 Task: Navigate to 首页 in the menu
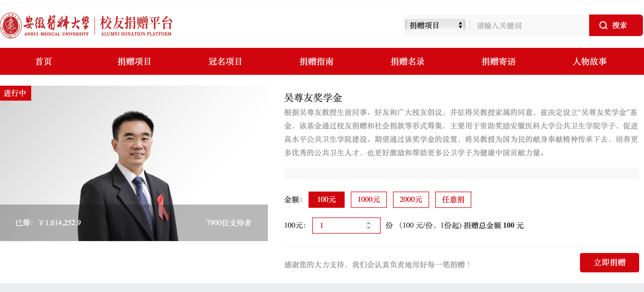point(44,61)
